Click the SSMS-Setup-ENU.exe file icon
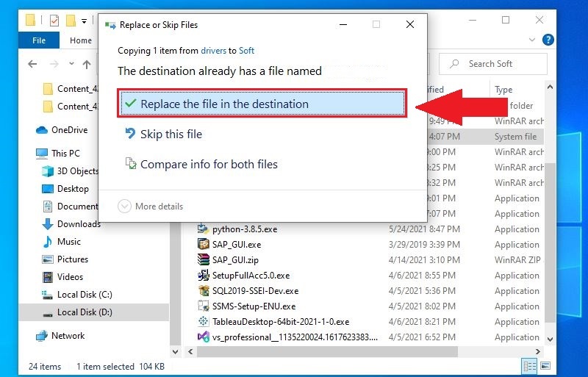The width and height of the screenshot is (588, 377). coord(204,306)
